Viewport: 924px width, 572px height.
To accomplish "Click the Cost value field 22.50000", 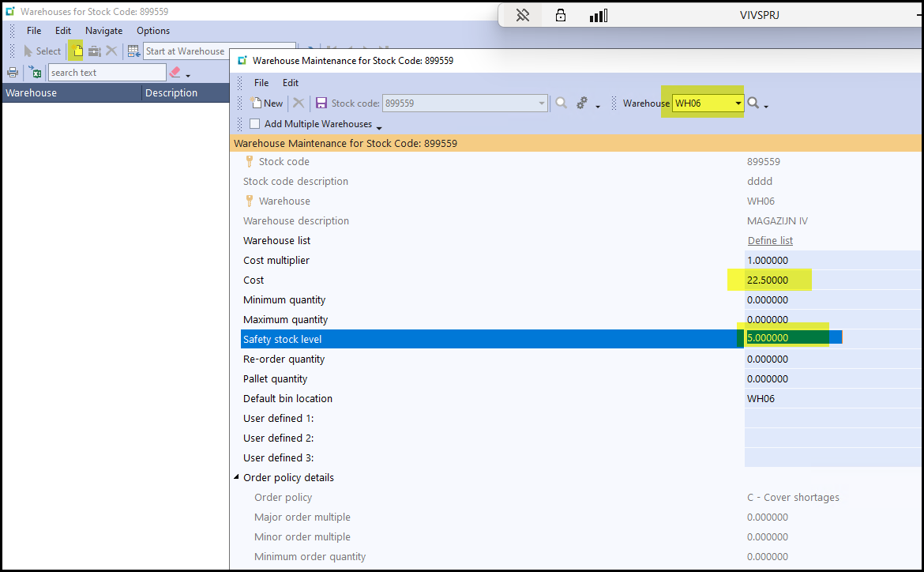I will (768, 280).
